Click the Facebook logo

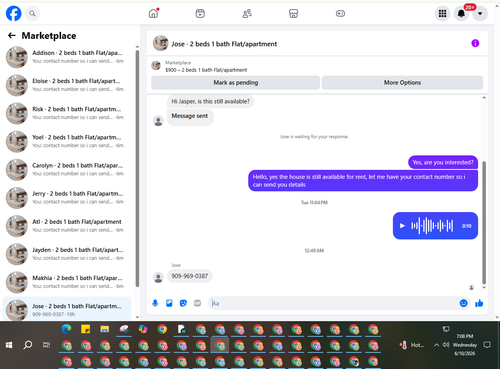14,13
